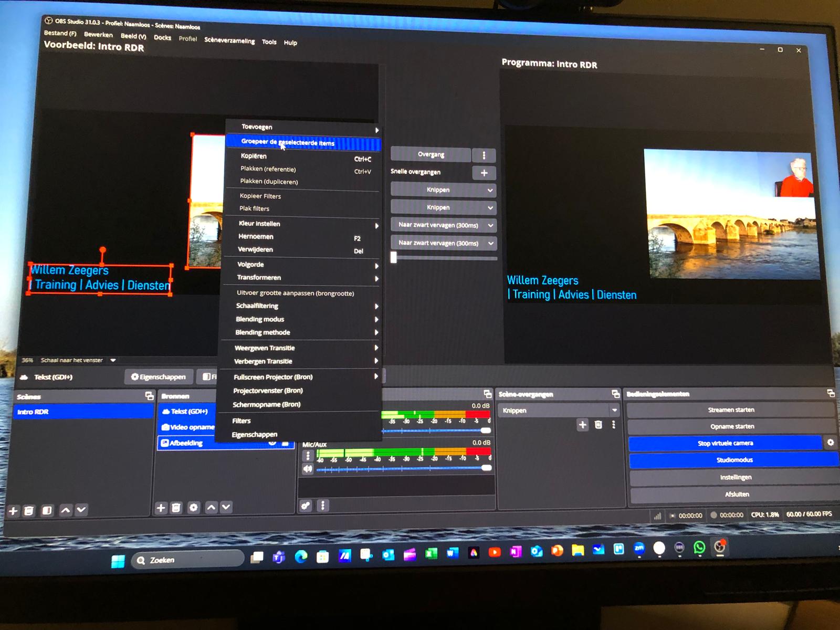Click Opname starten
Screen dimensions: 840x630
click(x=732, y=426)
